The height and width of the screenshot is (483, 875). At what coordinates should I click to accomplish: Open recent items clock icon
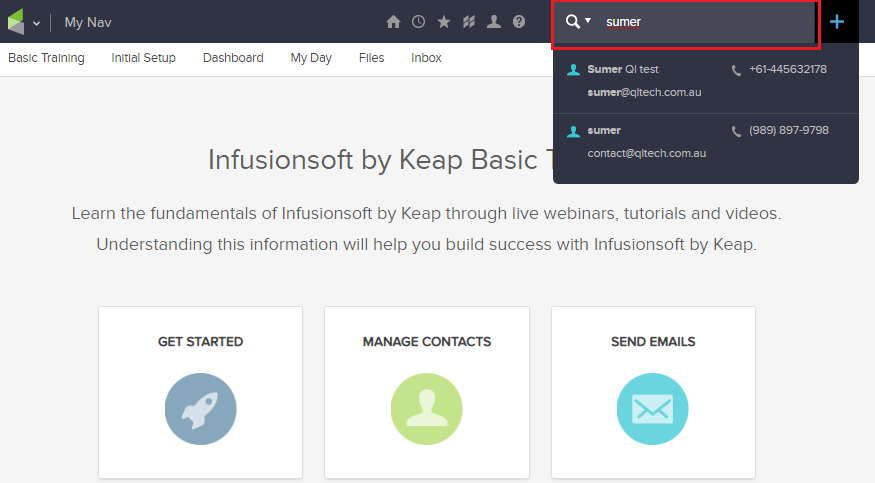point(419,22)
